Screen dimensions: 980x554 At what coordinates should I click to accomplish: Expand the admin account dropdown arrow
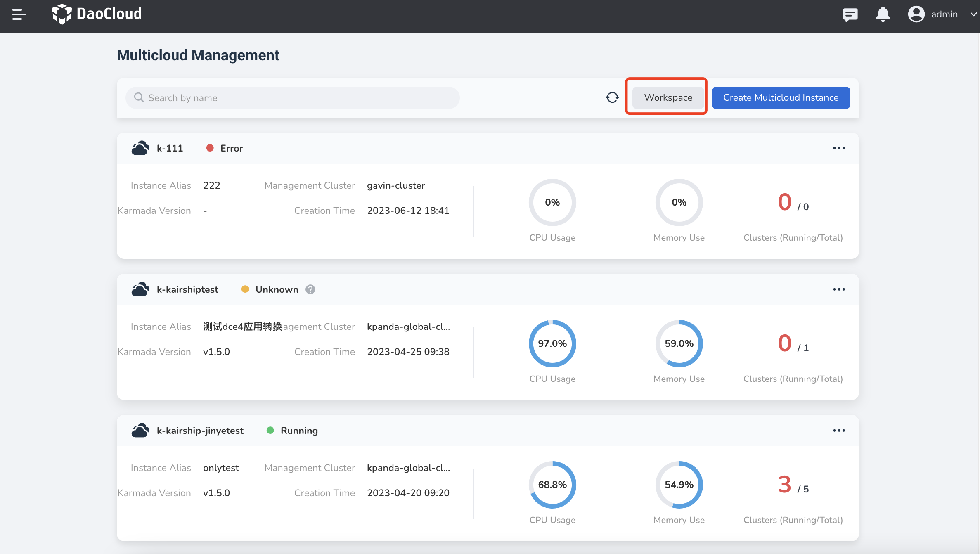(x=973, y=14)
